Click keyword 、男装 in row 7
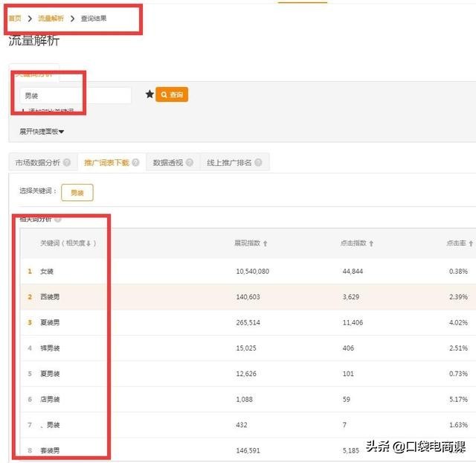476x463 pixels. (x=50, y=425)
